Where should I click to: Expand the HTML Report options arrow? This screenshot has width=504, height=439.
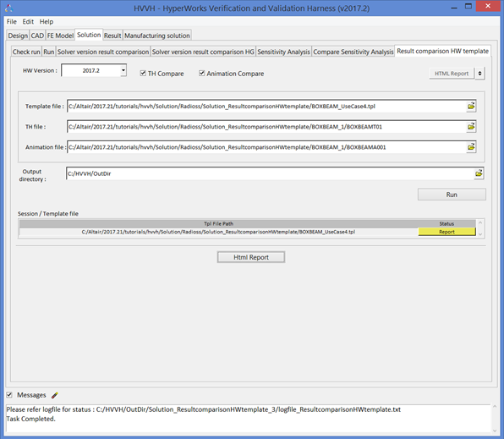point(479,74)
